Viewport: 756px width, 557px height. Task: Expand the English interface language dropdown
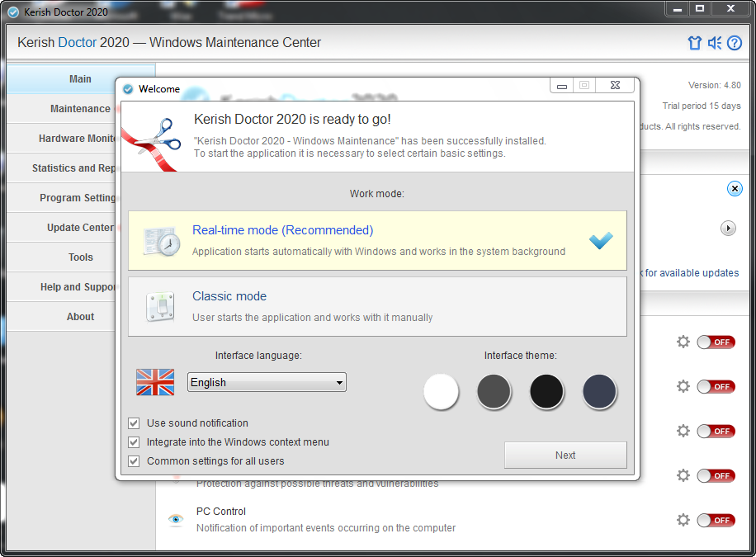pyautogui.click(x=267, y=382)
